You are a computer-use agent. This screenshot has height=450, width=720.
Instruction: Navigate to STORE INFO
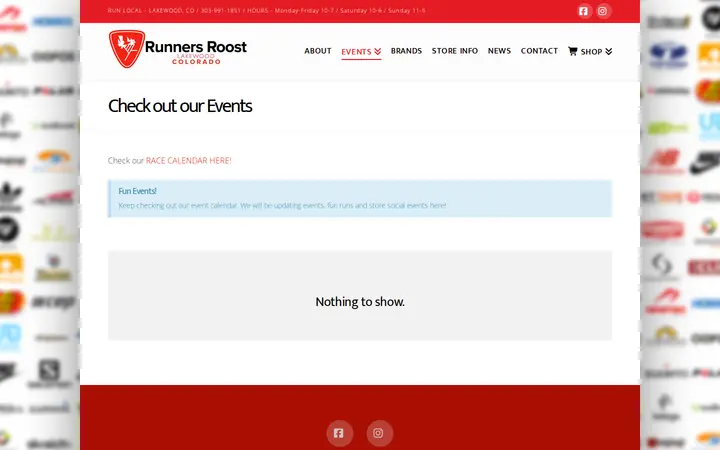[x=455, y=51]
